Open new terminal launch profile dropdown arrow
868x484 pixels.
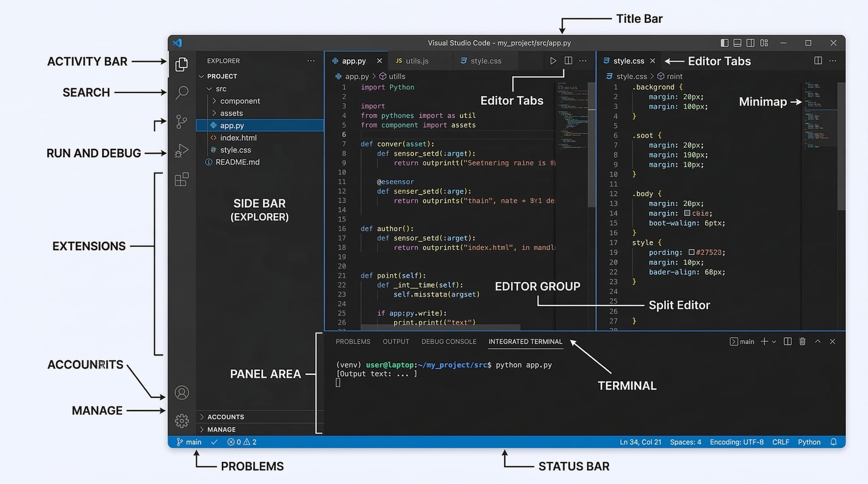point(774,342)
